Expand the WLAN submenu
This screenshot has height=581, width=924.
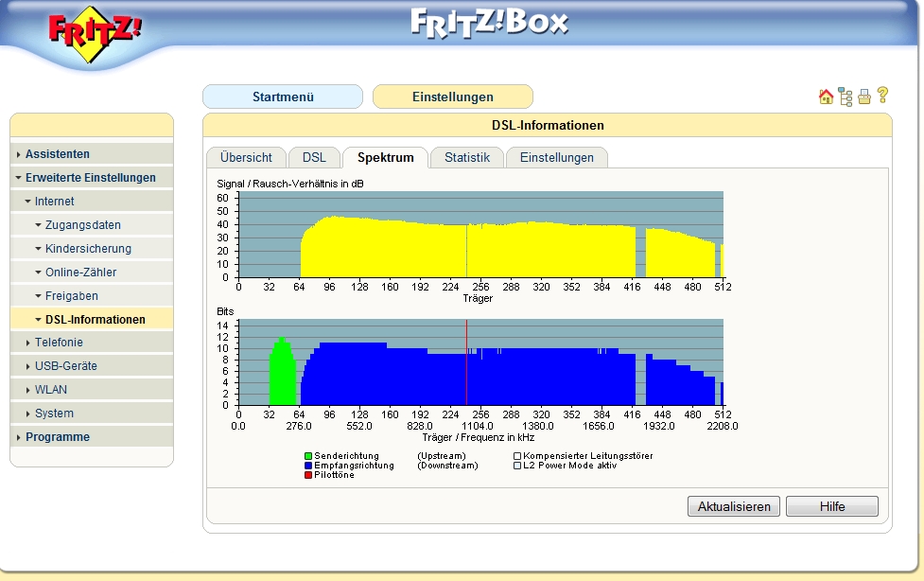51,390
